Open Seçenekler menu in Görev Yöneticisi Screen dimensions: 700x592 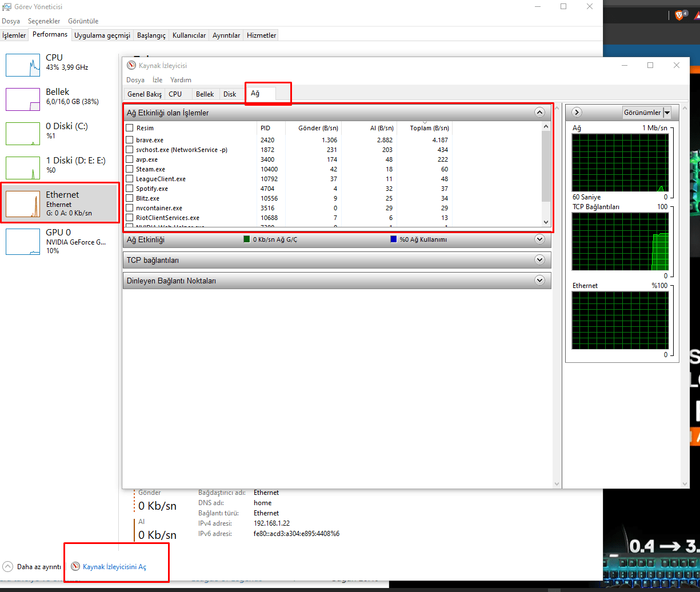coord(44,21)
